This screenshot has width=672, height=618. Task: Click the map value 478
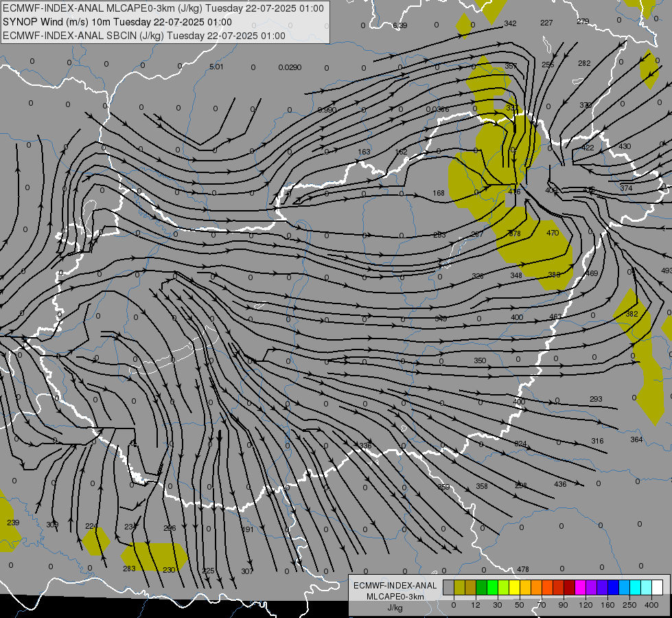523,569
